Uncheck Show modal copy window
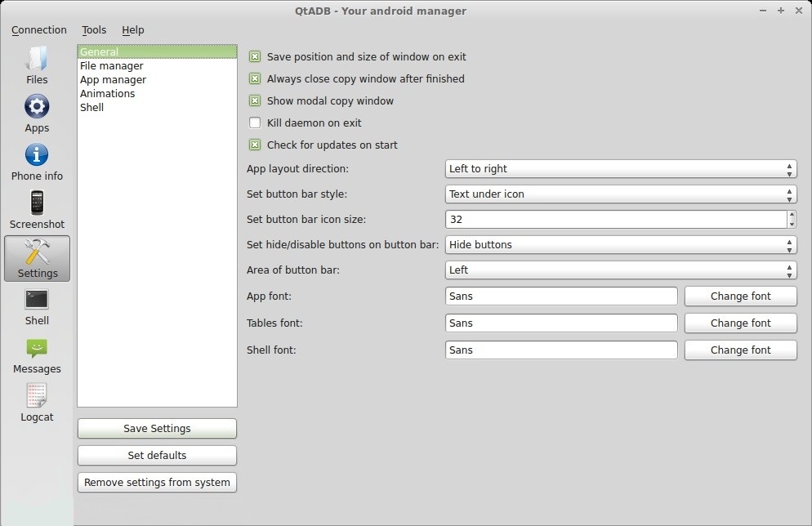The height and width of the screenshot is (526, 812). point(255,101)
